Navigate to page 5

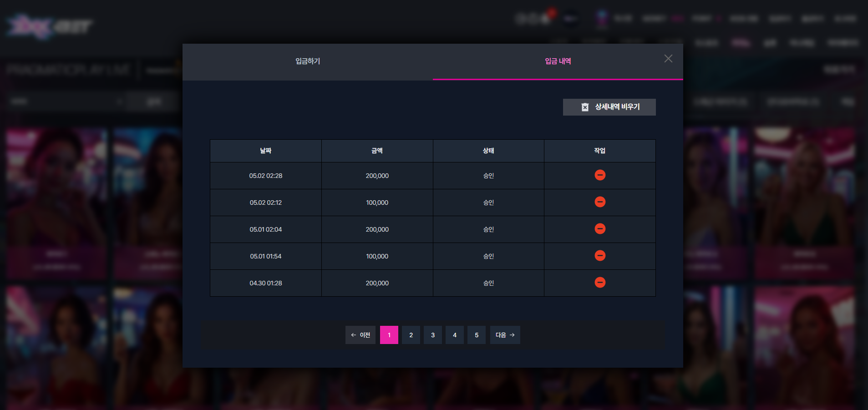click(x=477, y=335)
